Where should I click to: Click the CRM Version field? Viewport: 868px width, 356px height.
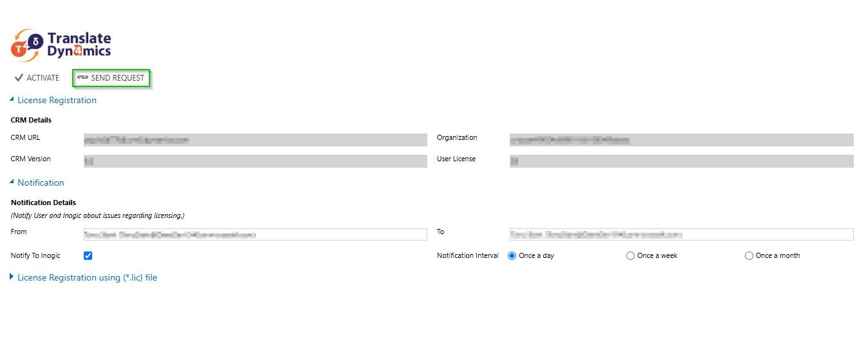pos(255,161)
